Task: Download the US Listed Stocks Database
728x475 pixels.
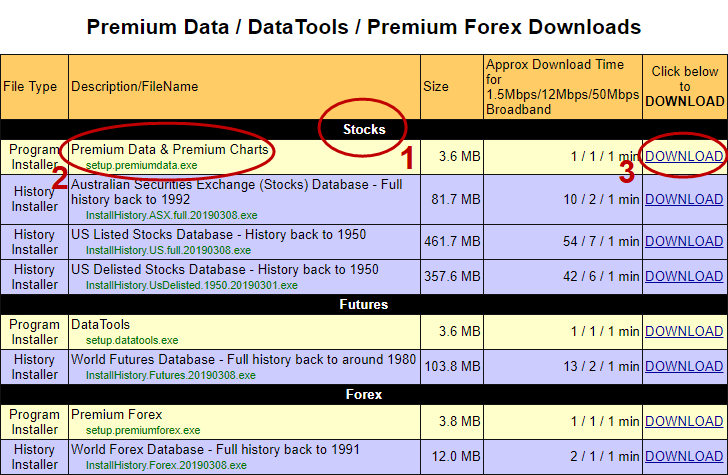Action: [x=684, y=241]
